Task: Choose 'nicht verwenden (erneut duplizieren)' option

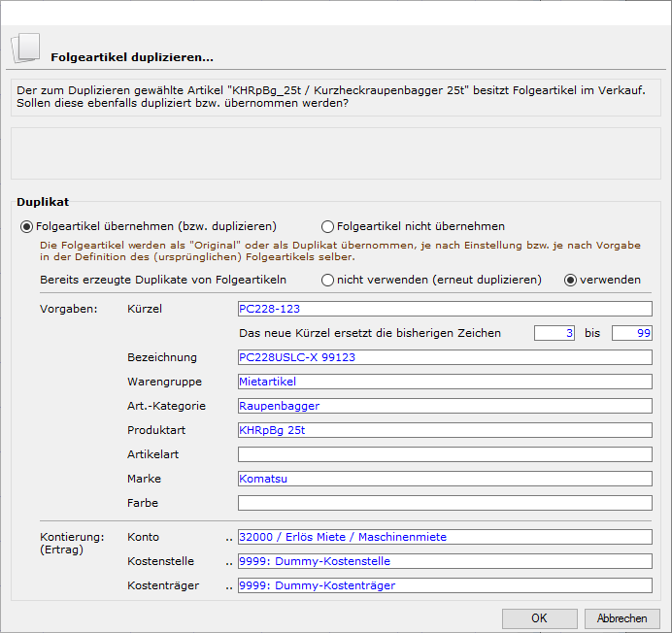Action: pyautogui.click(x=327, y=280)
